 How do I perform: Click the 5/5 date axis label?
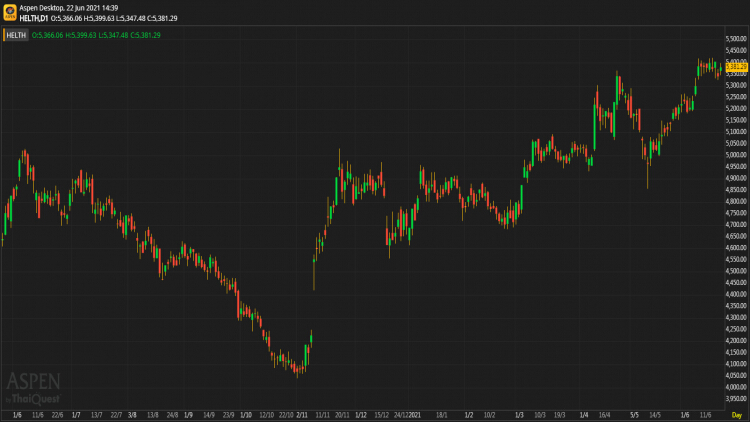(634, 415)
